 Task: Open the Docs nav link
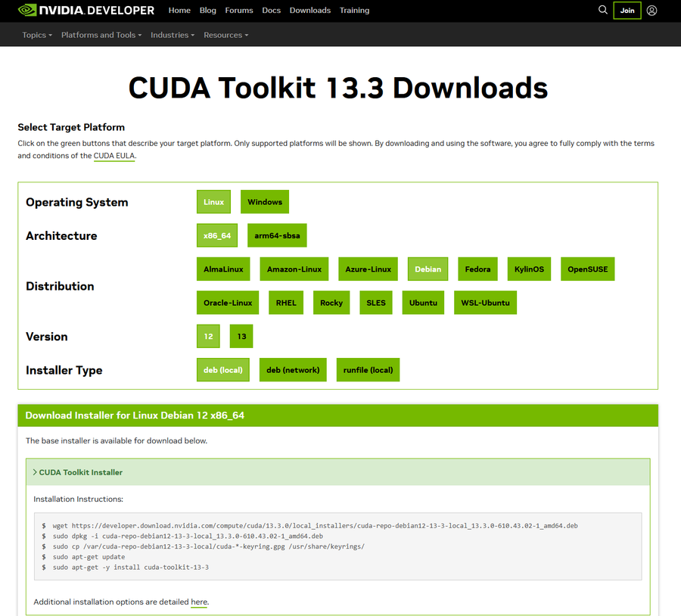tap(271, 10)
